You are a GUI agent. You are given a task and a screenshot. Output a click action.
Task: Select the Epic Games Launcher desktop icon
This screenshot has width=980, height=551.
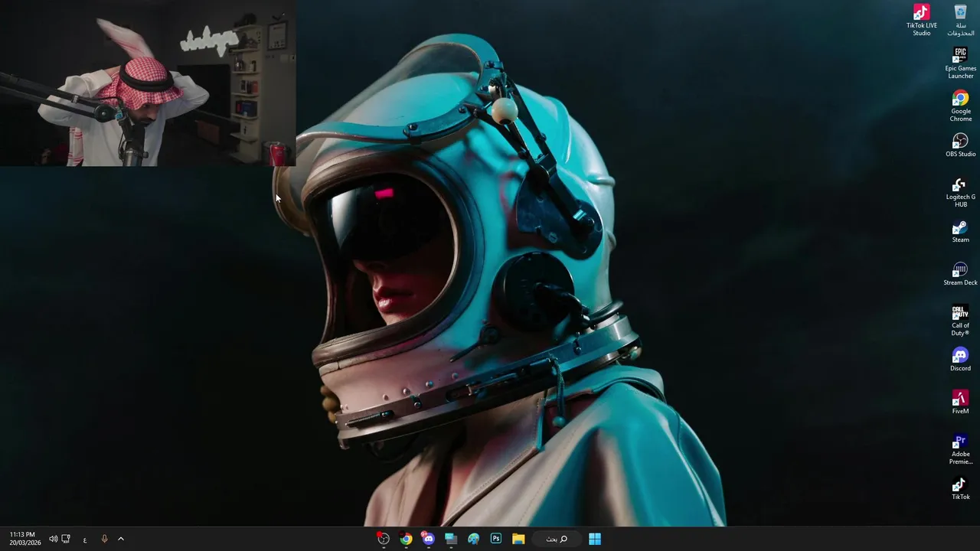[960, 63]
